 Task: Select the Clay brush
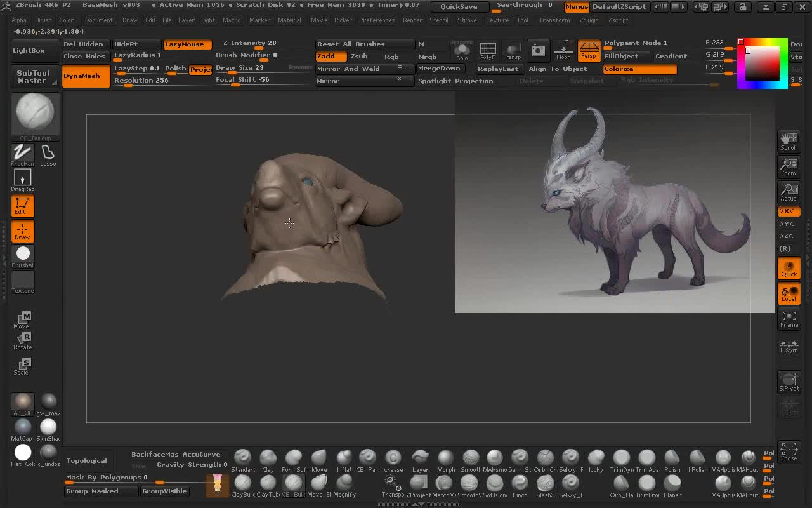[x=268, y=460]
